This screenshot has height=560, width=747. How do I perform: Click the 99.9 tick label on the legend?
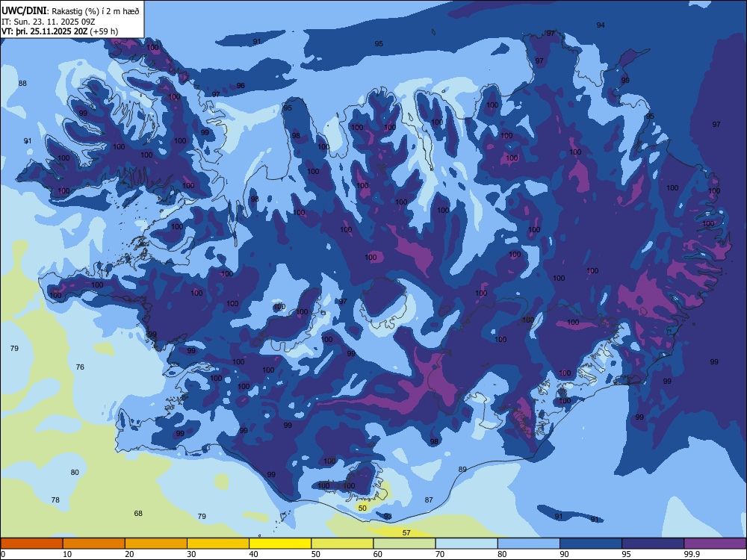tap(692, 554)
